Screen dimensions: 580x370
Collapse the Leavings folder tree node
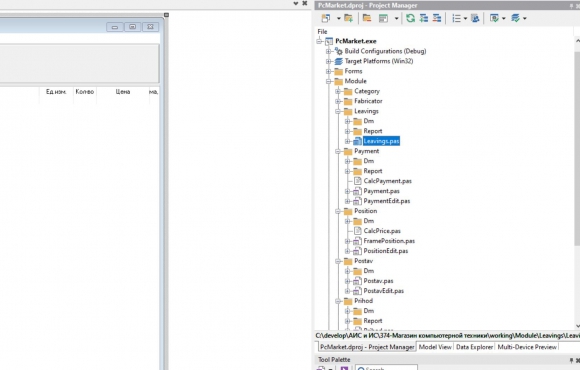tap(338, 111)
